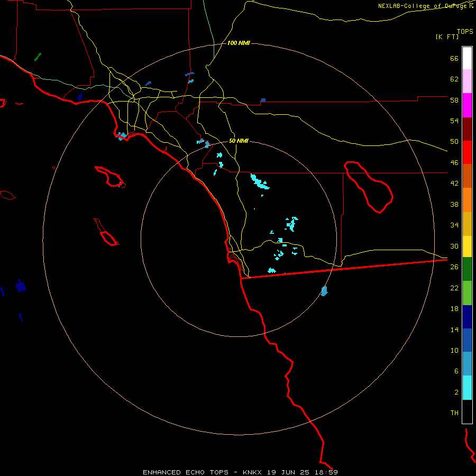The width and height of the screenshot is (476, 476).
Task: Click the cyan legend swatch near 2
Action: click(467, 388)
